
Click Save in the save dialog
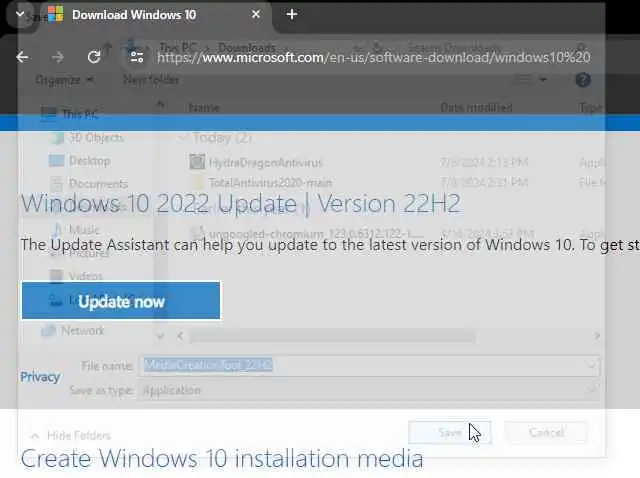click(x=450, y=432)
